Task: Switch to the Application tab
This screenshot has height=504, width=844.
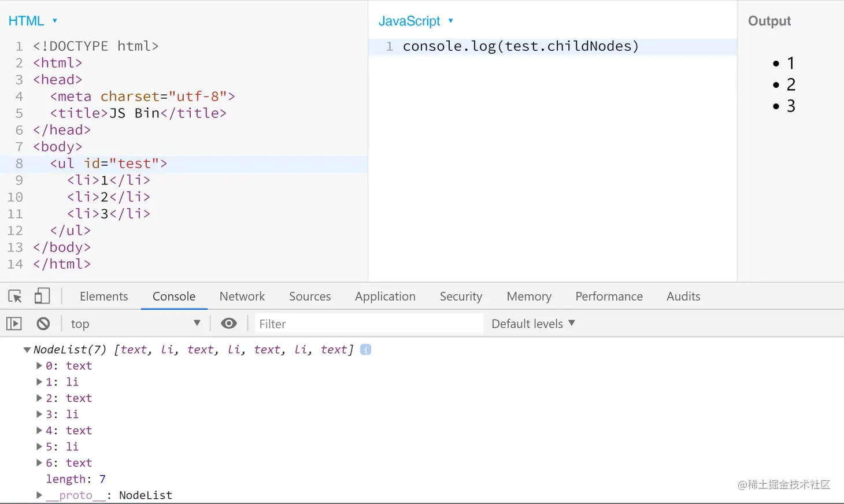Action: coord(385,297)
